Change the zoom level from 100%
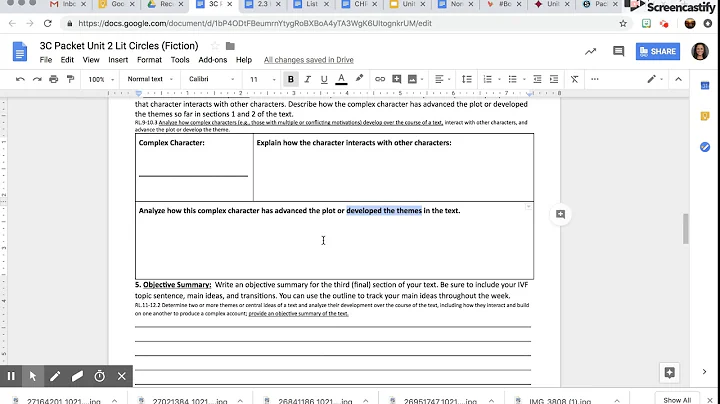720x404 pixels. pyautogui.click(x=101, y=79)
